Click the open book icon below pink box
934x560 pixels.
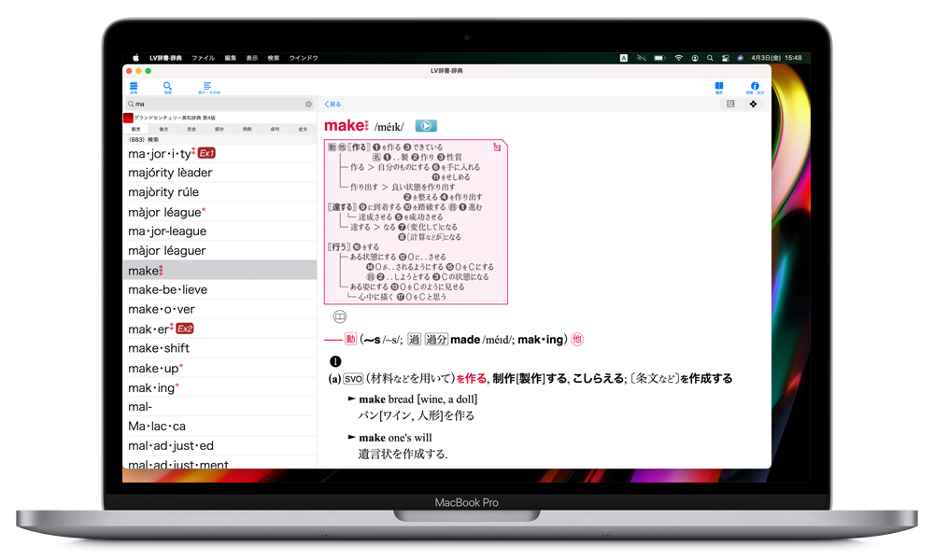pyautogui.click(x=340, y=316)
